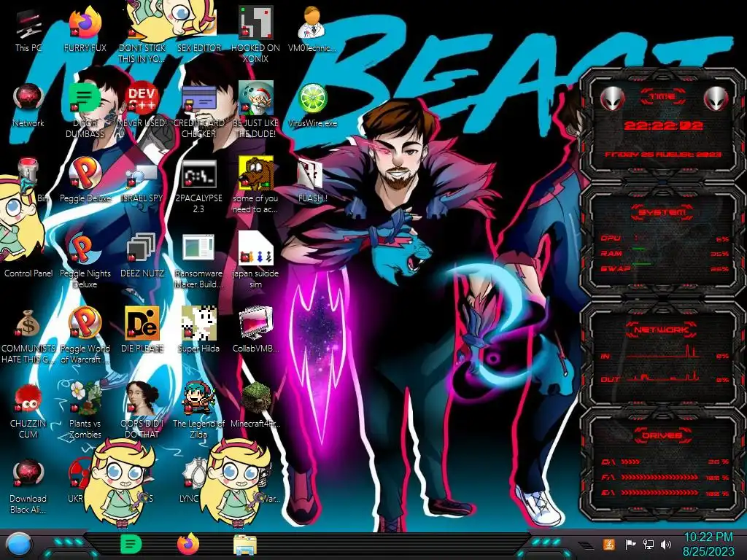This screenshot has width=747, height=560.
Task: Click the TIME header on the gadget
Action: [x=662, y=97]
